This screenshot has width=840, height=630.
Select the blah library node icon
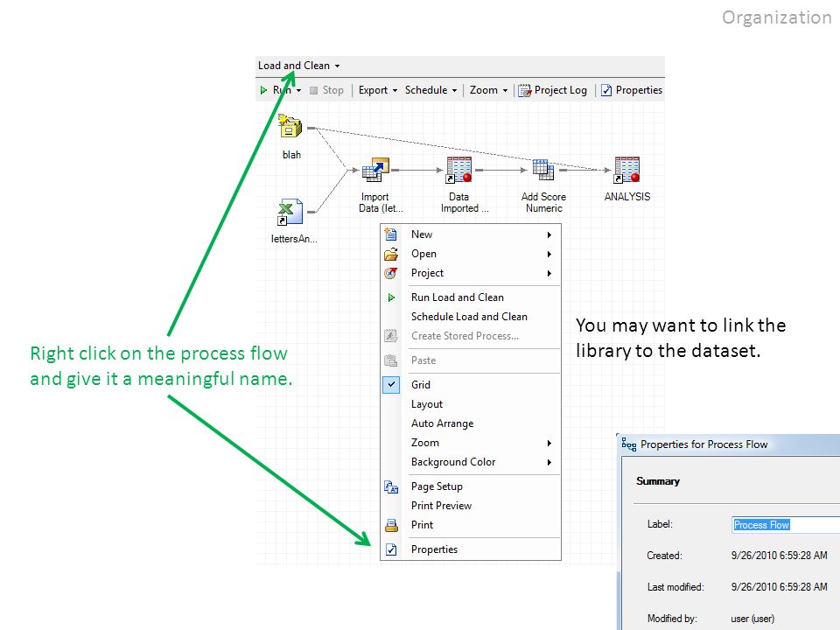pos(290,127)
